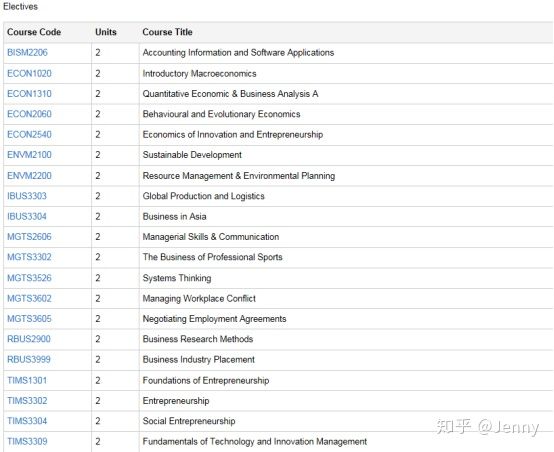Open the TIMS3309 course link
Image resolution: width=554 pixels, height=452 pixels.
27,441
